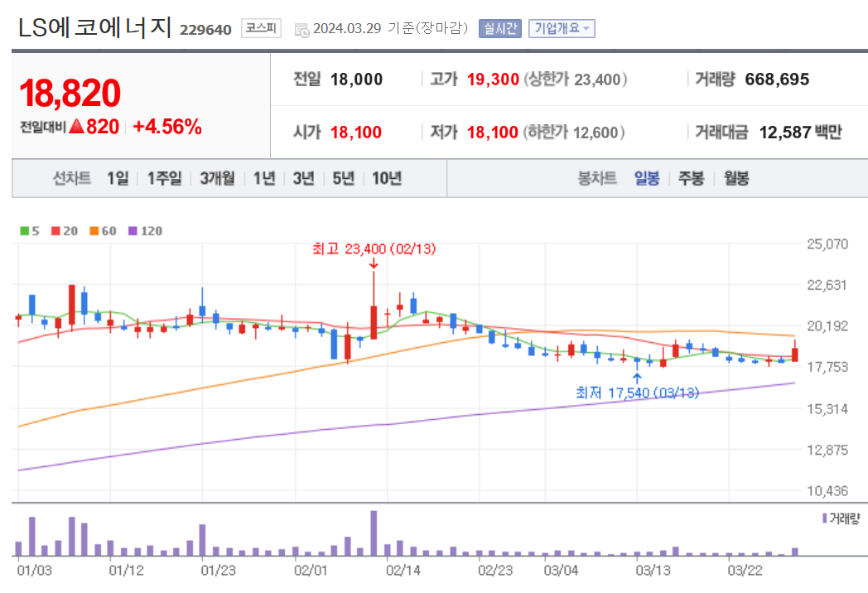868x593 pixels.
Task: Switch to the 일봉 daily candle chart
Action: 647,178
